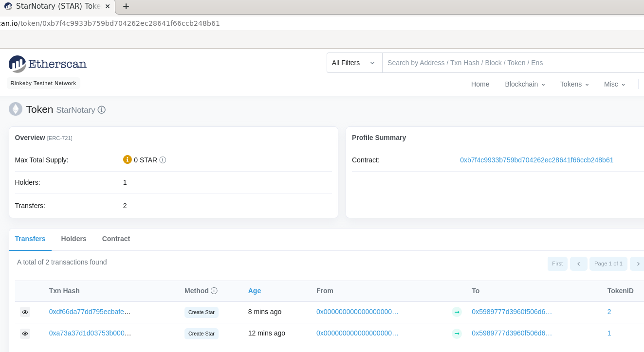Switch to the Holders tab
The image size is (644, 352).
click(x=74, y=239)
